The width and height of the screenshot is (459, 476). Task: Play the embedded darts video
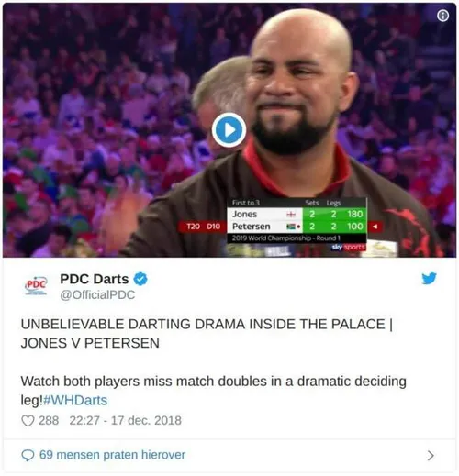[229, 130]
